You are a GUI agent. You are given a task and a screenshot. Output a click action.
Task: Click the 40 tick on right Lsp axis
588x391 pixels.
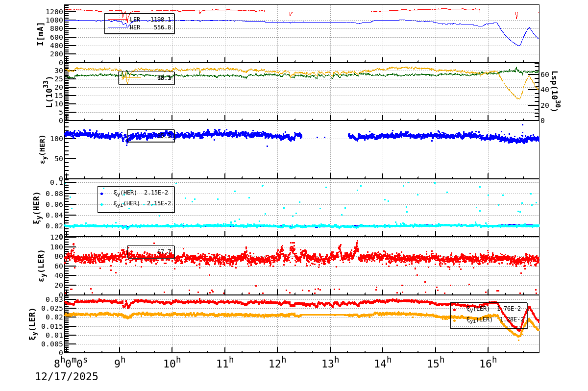tap(545, 90)
